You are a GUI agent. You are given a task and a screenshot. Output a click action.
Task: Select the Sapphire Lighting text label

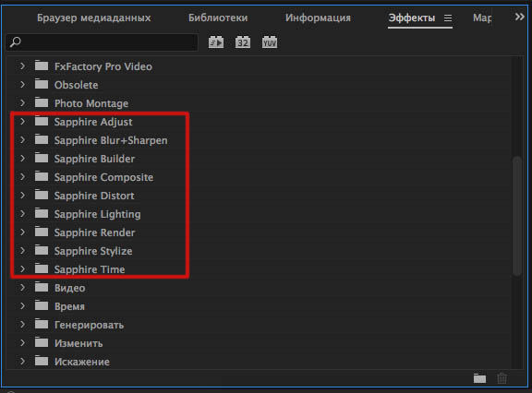pyautogui.click(x=97, y=214)
